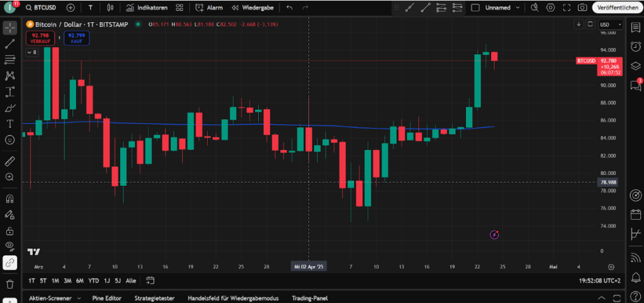The image size is (644, 303).
Task: Open the go to date calendar
Action: (x=150, y=281)
